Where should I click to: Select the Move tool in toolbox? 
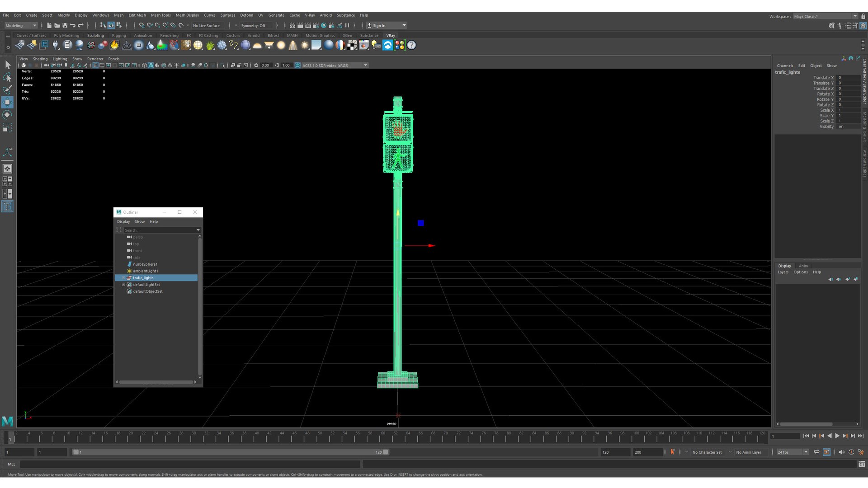pyautogui.click(x=7, y=102)
